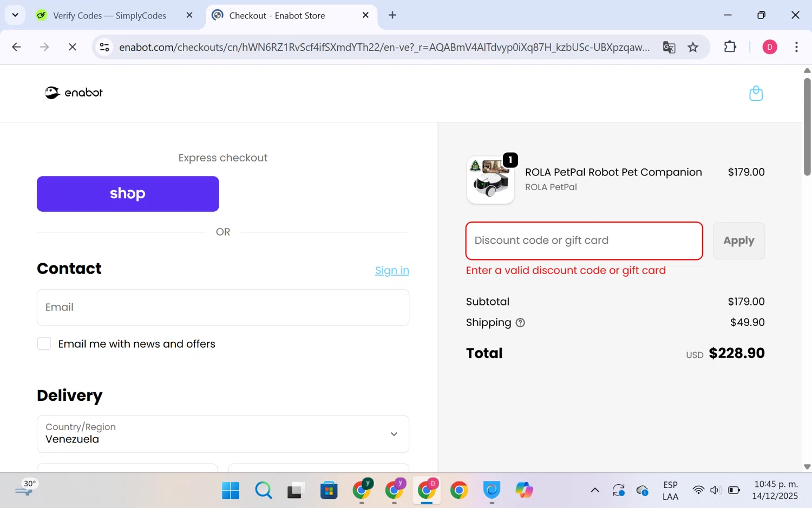Viewport: 812px width, 508px height.
Task: Open the ESP LAA language switcher
Action: click(x=670, y=491)
